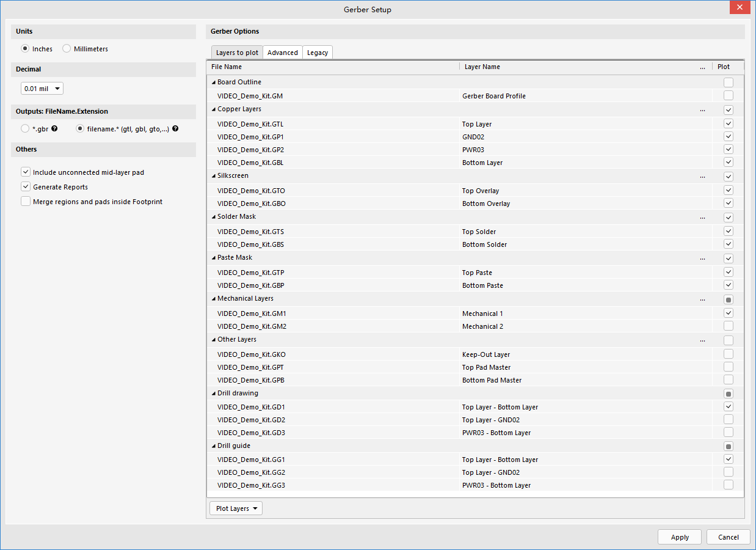756x550 pixels.
Task: Click help icon beside filename.* extension option
Action: [x=175, y=129]
